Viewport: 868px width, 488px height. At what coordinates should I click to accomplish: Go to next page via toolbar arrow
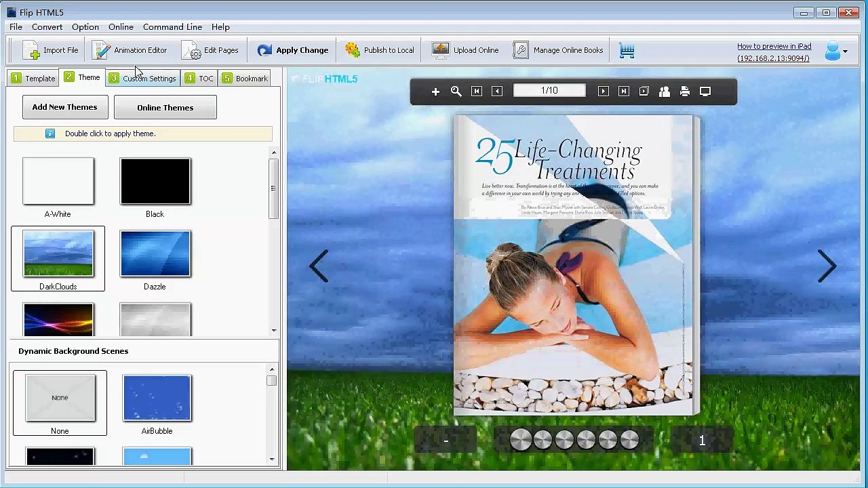click(604, 91)
